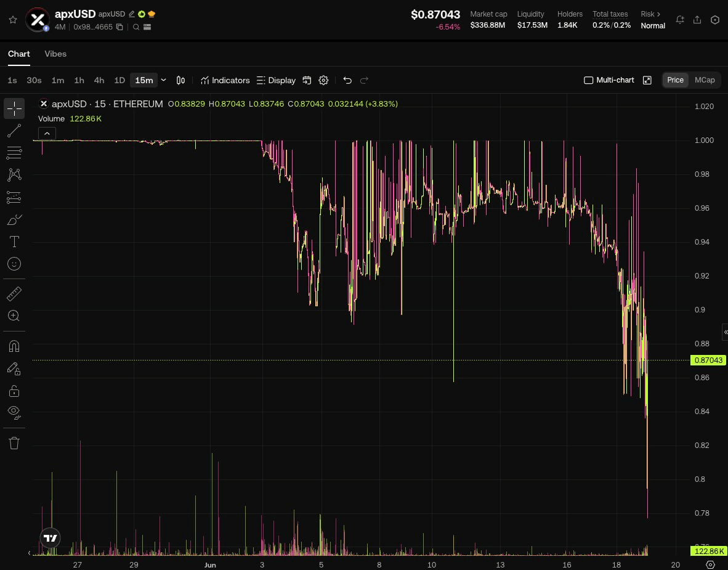Screen dimensions: 728x570
Task: Redo the chart action
Action: (x=365, y=80)
